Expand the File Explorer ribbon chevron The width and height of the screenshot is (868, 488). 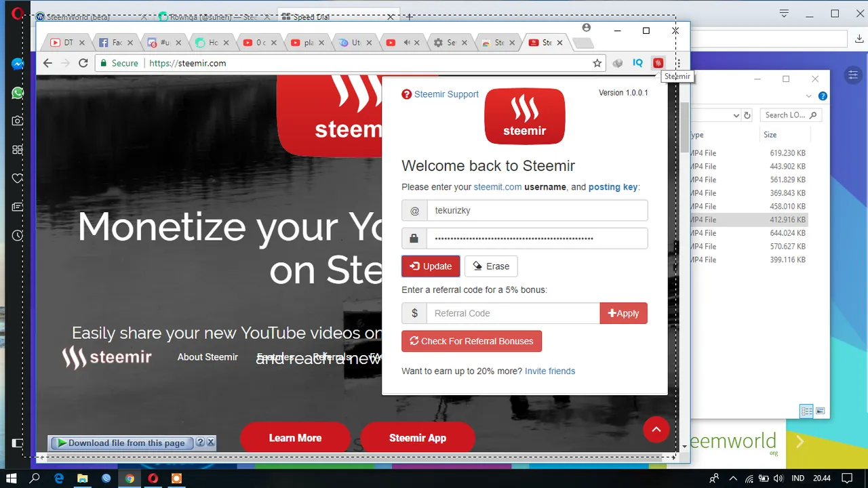coord(809,96)
